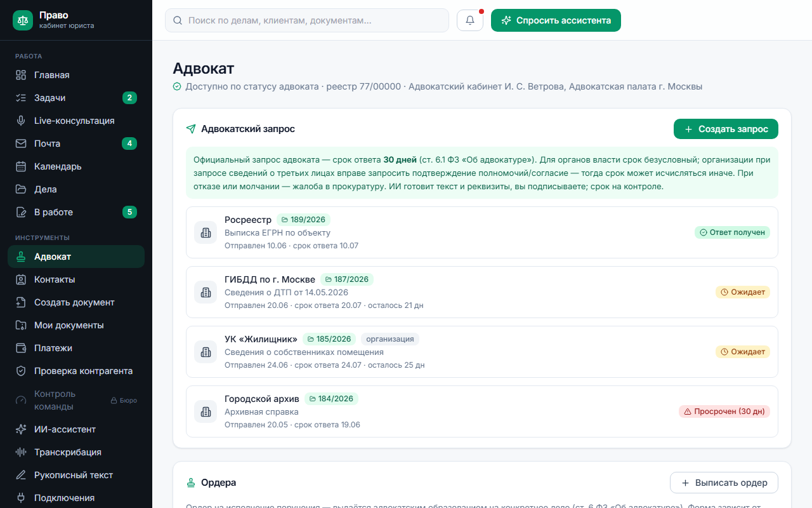
Task: Click the Создать запрос button
Action: [x=726, y=129]
